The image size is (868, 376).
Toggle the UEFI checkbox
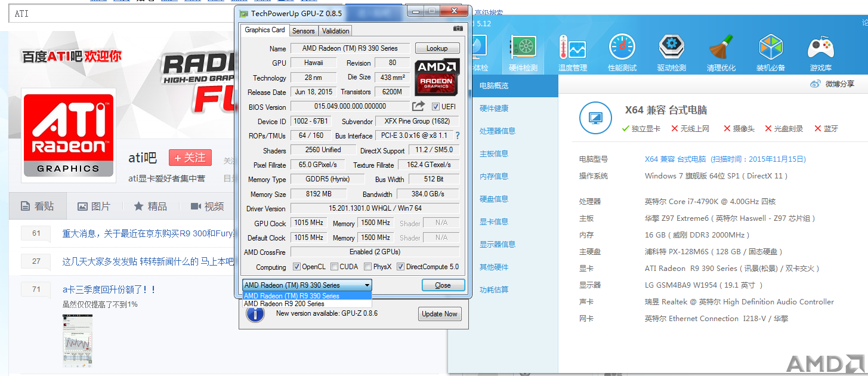click(435, 106)
